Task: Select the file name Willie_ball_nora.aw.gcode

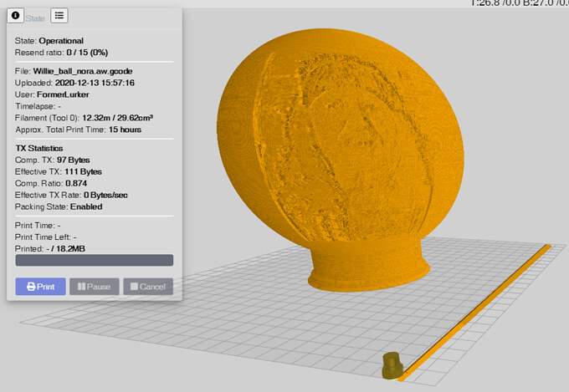Action: tap(83, 71)
